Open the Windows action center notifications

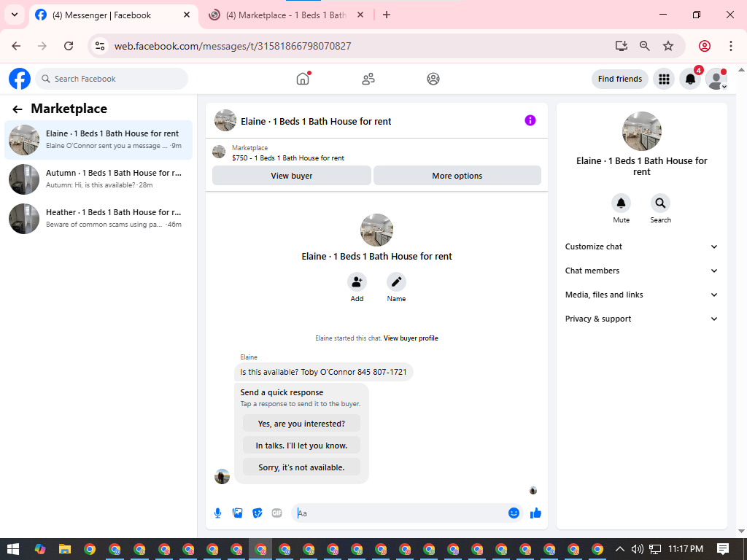point(723,549)
